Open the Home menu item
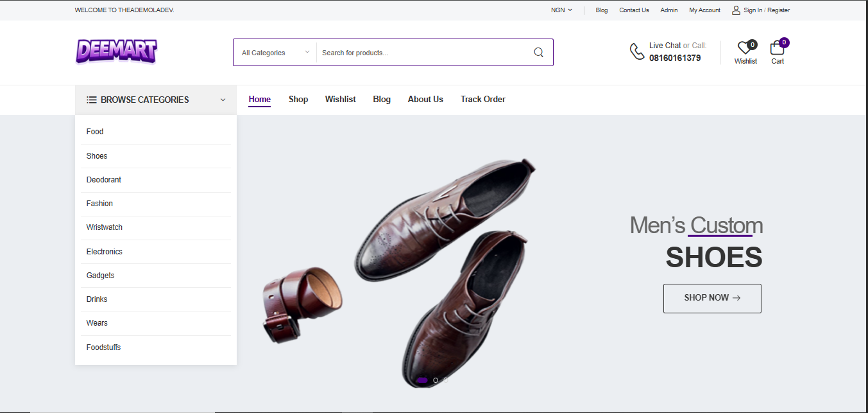Viewport: 868px width, 413px height. tap(260, 99)
